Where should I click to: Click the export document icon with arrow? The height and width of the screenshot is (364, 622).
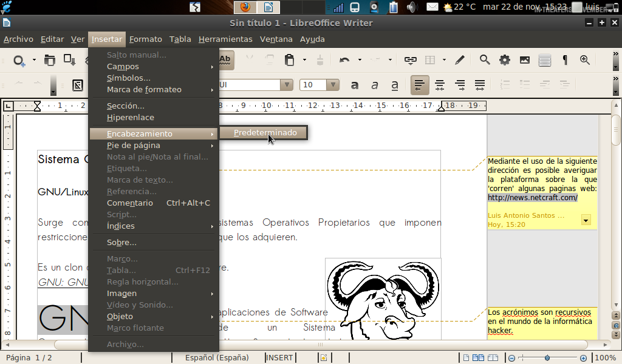70,60
